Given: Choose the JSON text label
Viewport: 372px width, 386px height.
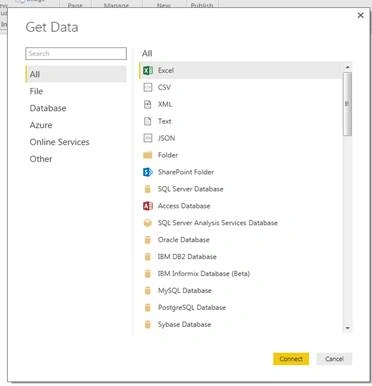Looking at the screenshot, I should 166,138.
